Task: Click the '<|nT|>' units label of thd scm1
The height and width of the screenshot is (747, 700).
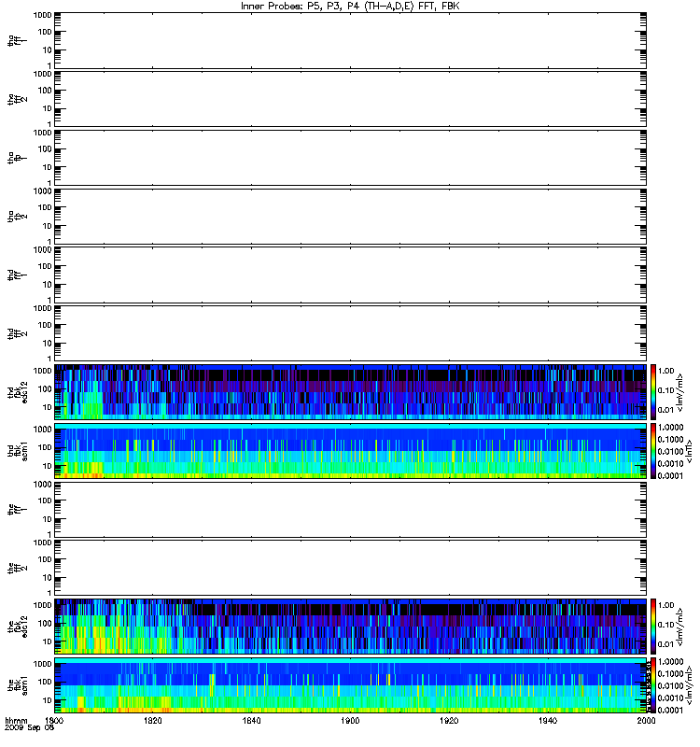Action: click(x=689, y=451)
